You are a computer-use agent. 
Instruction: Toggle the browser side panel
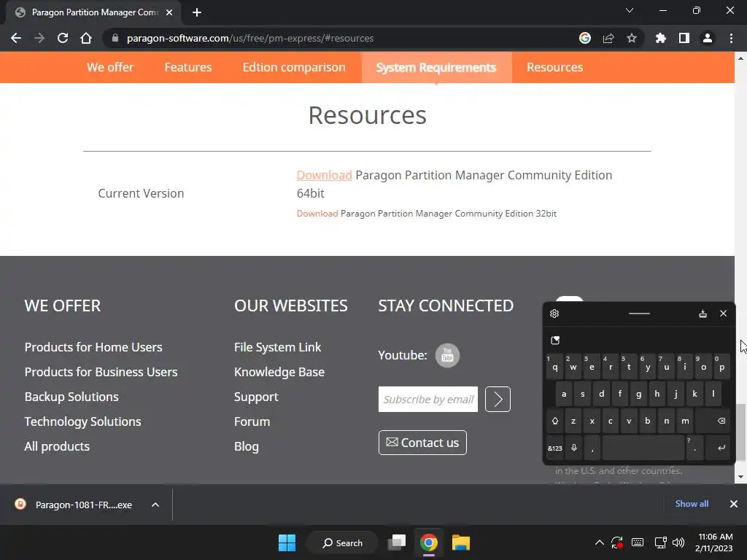point(684,38)
